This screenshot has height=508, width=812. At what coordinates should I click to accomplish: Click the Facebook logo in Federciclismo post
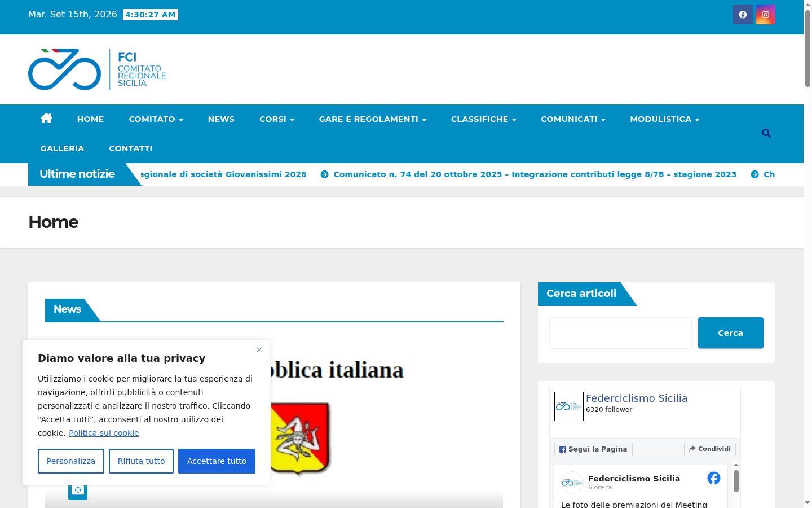(714, 478)
